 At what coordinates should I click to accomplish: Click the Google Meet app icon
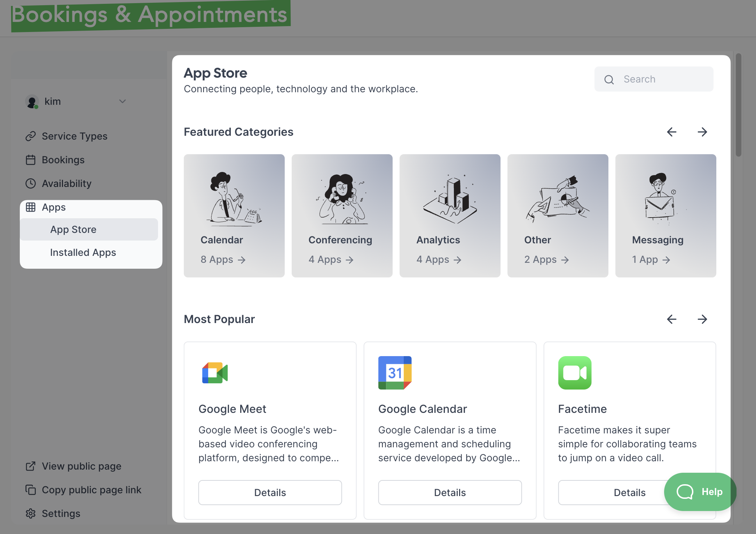point(215,373)
